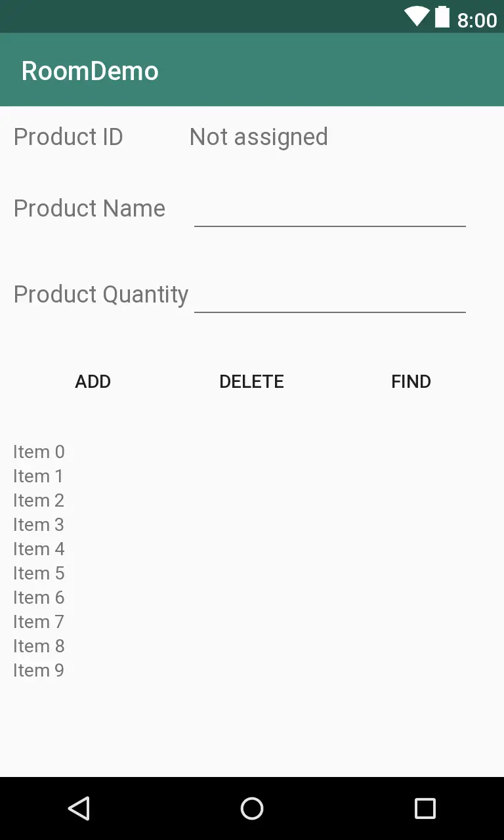The width and height of the screenshot is (504, 840).
Task: Tap the "Not assigned" Product ID value
Action: pyautogui.click(x=259, y=137)
